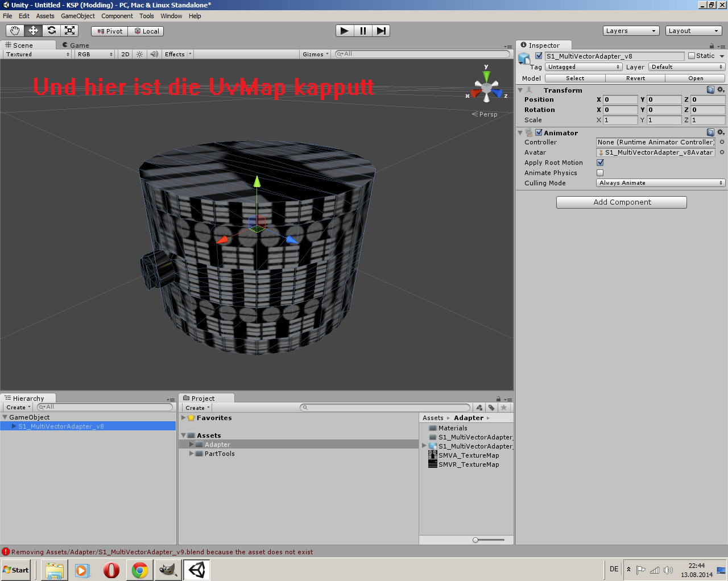
Task: Launch Google Chrome from taskbar
Action: [x=139, y=570]
